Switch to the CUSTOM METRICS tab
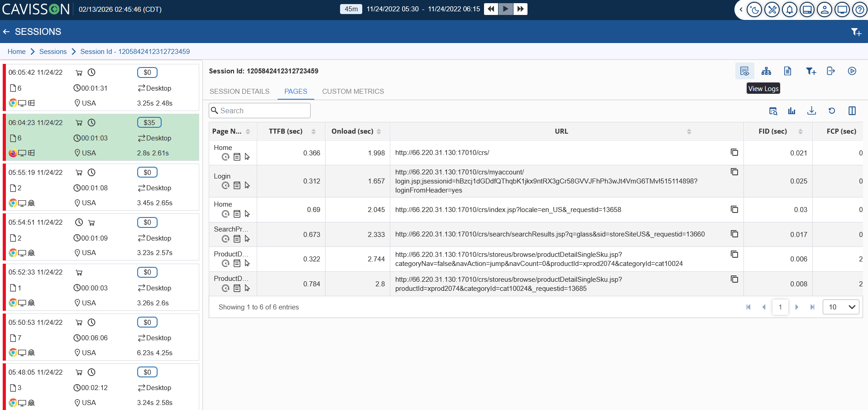 (x=353, y=92)
